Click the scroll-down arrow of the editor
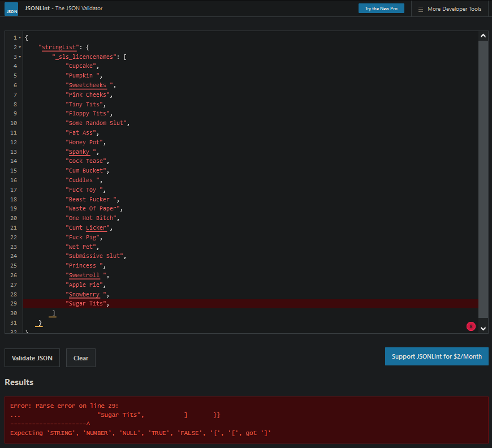 (x=483, y=329)
